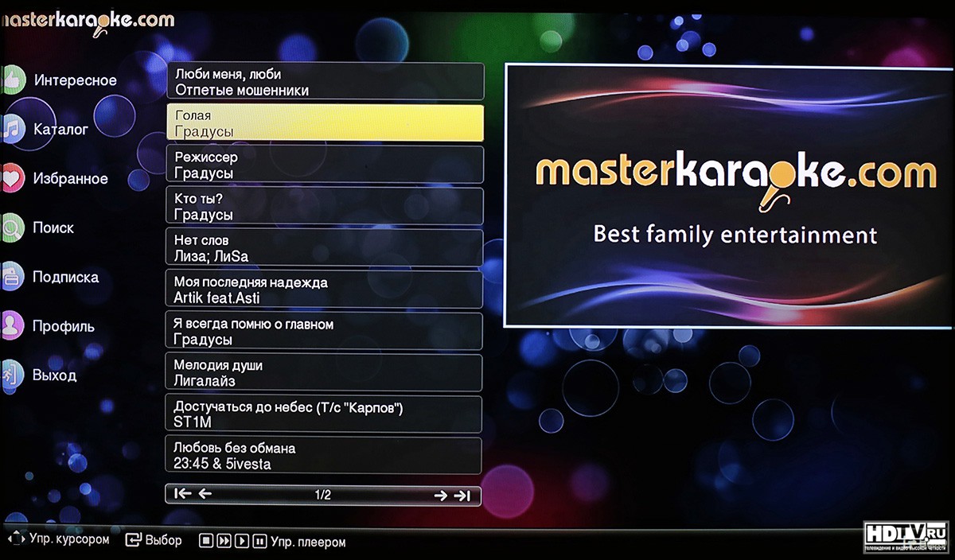Click the play player icon
The height and width of the screenshot is (560, 955).
pos(241,542)
